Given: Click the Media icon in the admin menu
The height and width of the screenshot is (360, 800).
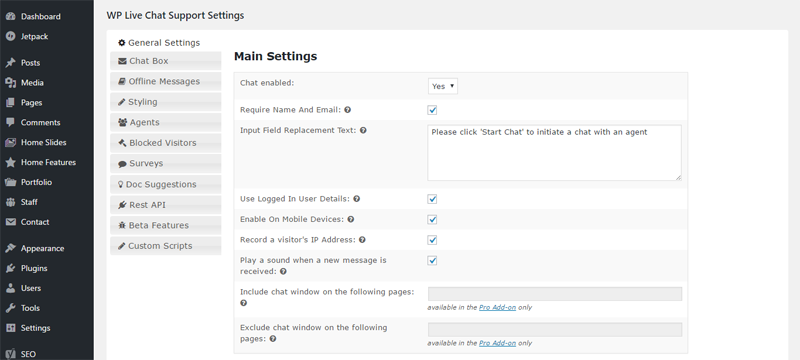Looking at the screenshot, I should click(x=10, y=83).
